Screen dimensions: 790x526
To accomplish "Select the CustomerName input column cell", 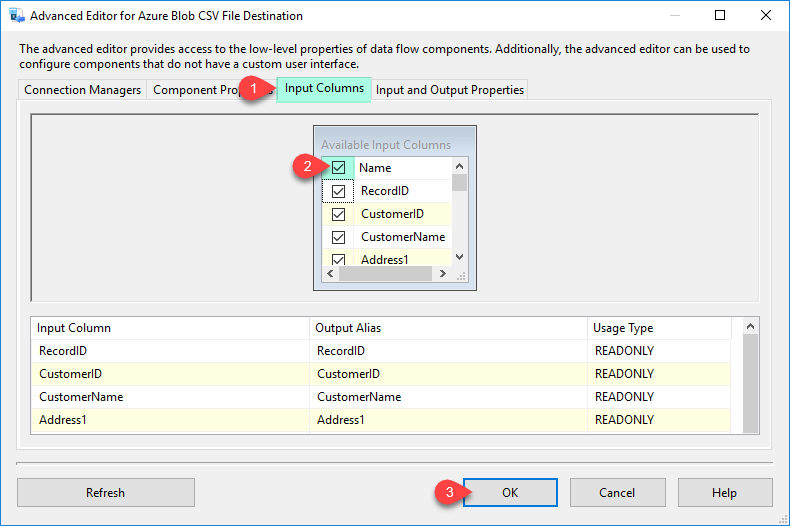I will (170, 397).
